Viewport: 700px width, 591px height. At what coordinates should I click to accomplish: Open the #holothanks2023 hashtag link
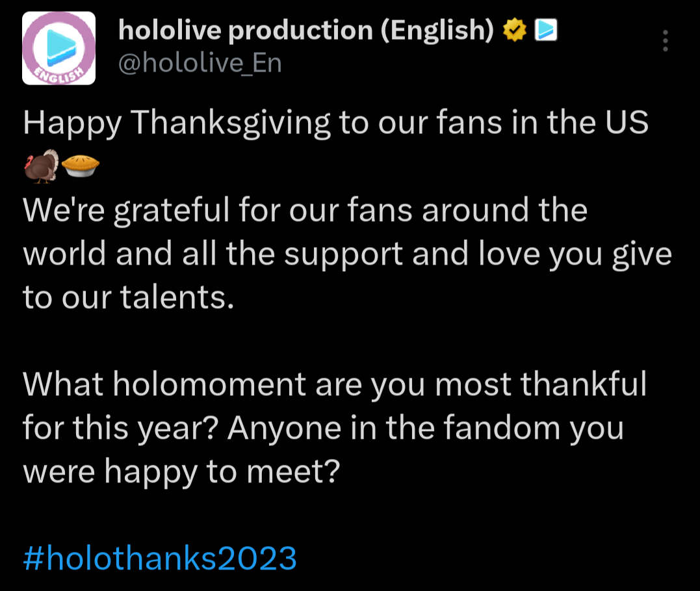pos(159,558)
